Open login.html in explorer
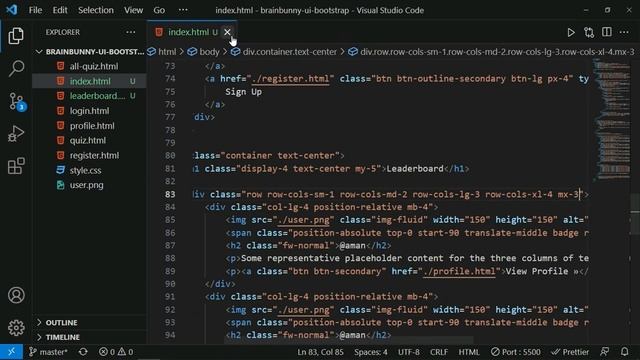Screen dimensions: 640x360 (89, 111)
